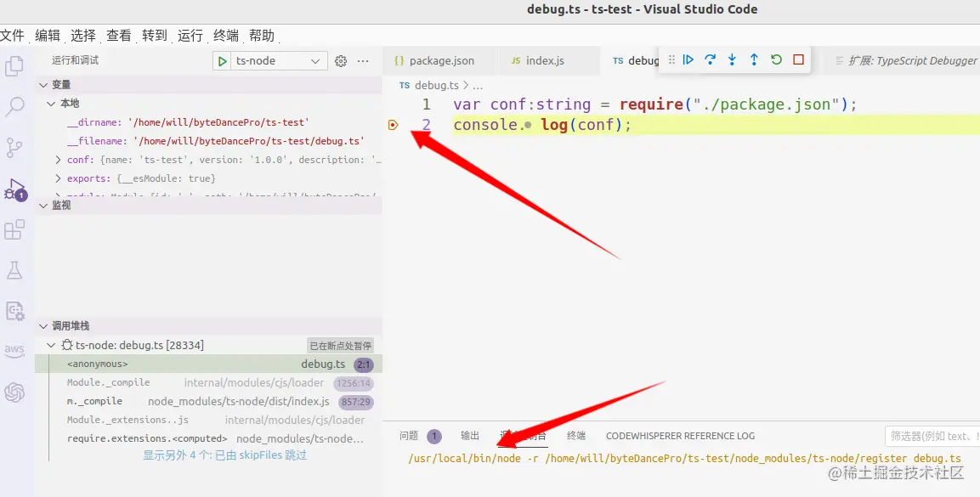980x497 pixels.
Task: Switch to package.json editor tab
Action: pos(440,60)
